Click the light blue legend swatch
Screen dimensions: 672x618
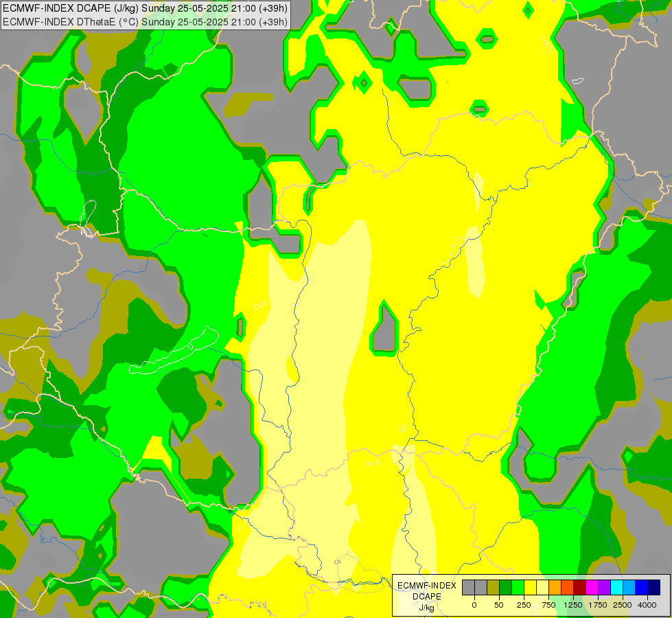[x=629, y=587]
